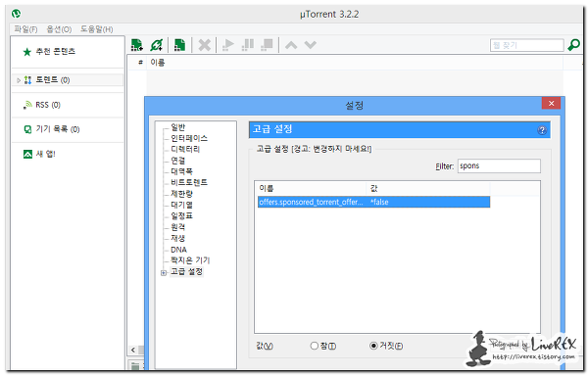588x375 pixels.
Task: Expand the 토렌트 (0) sidebar arrow
Action: coord(19,80)
